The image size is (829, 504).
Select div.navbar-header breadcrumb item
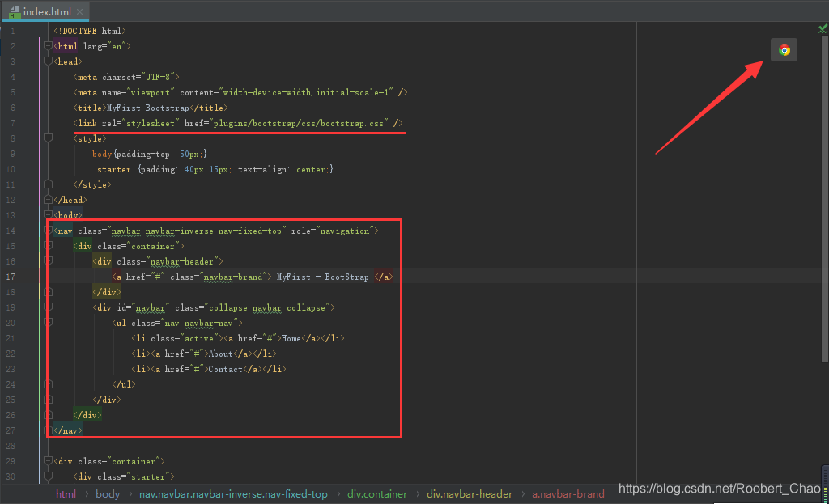[x=470, y=494]
